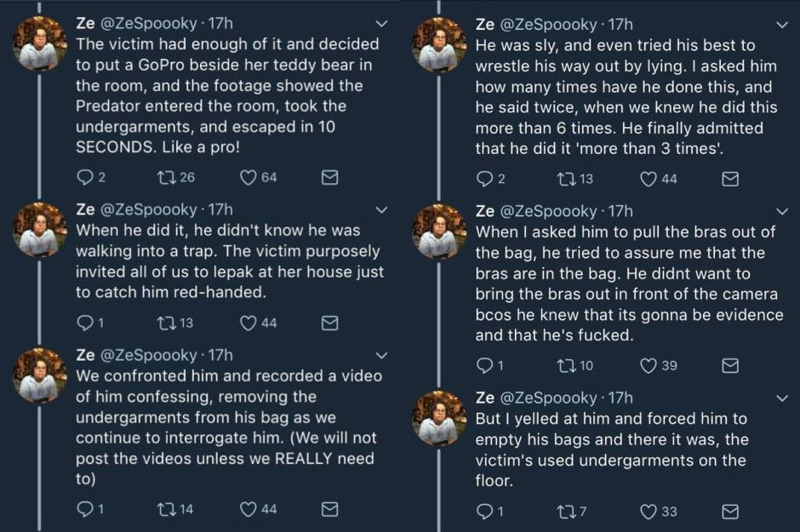
Task: Like the 'He was sly' tweet
Action: (649, 179)
